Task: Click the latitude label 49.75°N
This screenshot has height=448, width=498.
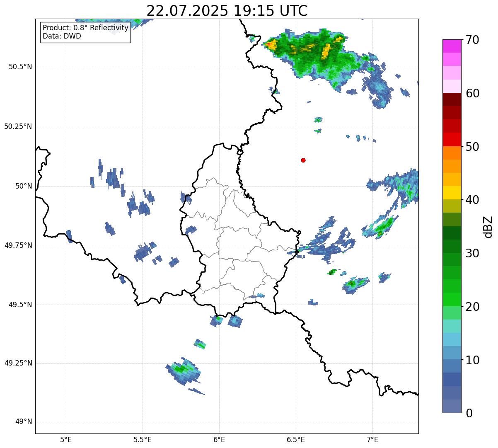Action: [18, 245]
